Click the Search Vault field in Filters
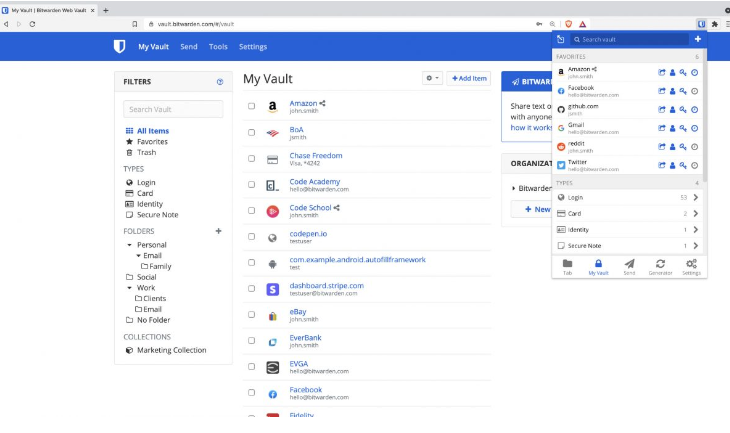 click(x=173, y=109)
